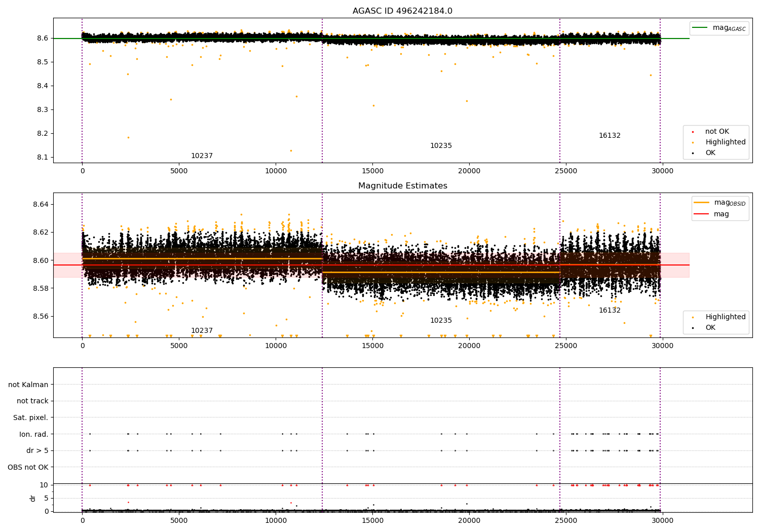Screen dimensions: 760x532
Task: Click the 25000 x-tick under the top plot
Action: 566,171
